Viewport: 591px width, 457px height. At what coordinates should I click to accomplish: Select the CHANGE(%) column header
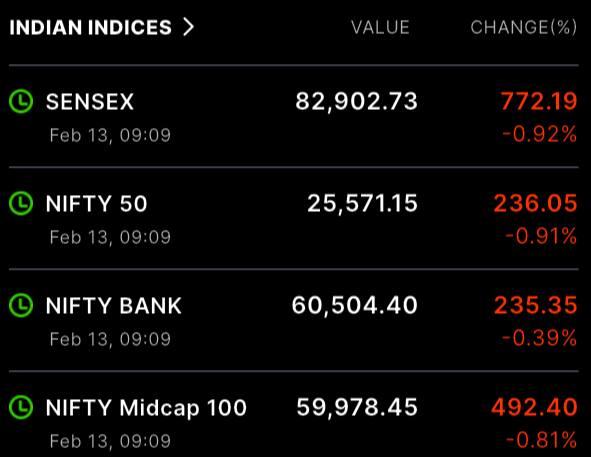click(x=524, y=28)
